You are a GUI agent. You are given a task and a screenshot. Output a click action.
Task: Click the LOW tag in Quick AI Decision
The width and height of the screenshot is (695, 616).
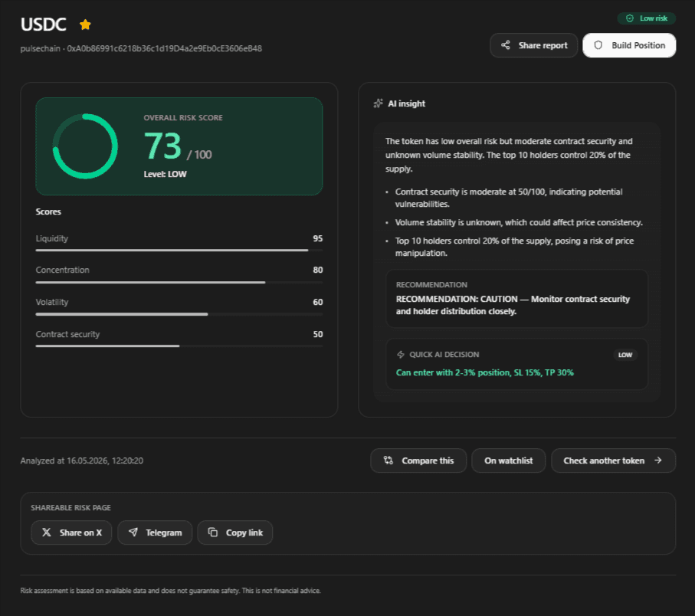(x=625, y=355)
